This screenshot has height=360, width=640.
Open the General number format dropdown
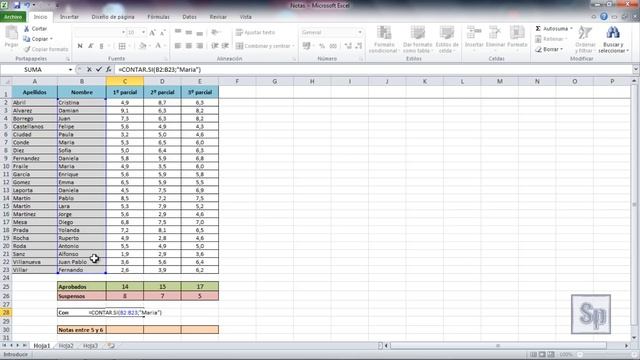point(360,32)
